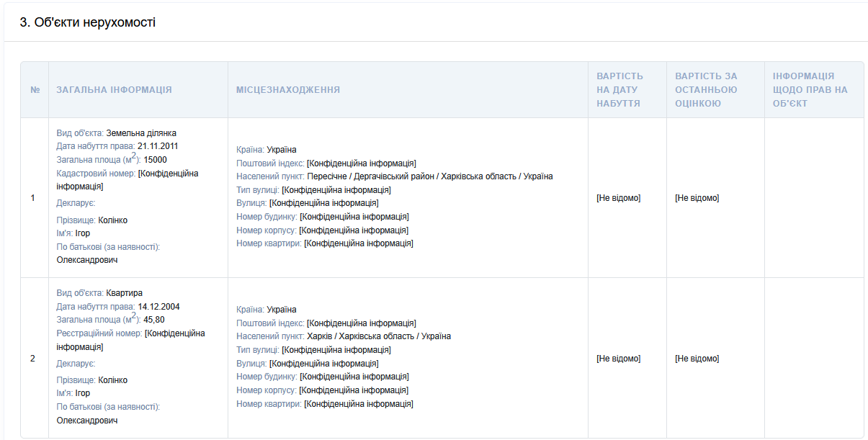Click row number 2 cell

[x=32, y=358]
